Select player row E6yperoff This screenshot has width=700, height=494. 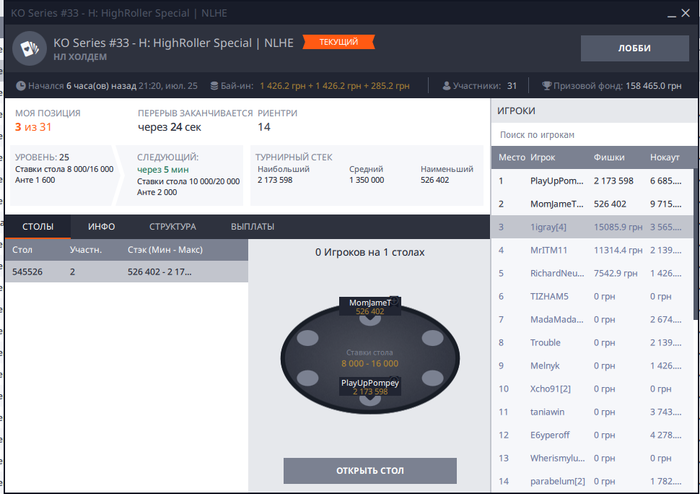[x=592, y=435]
